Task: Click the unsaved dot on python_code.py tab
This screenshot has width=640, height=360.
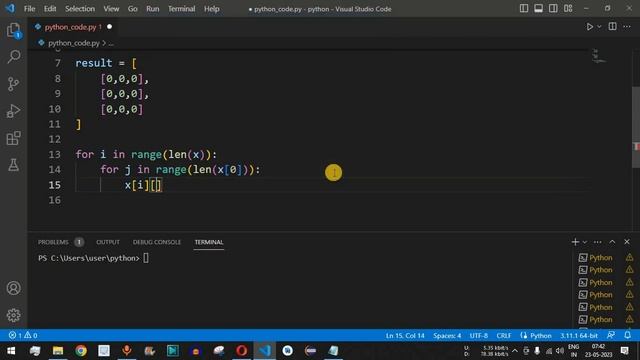Action: tap(109, 27)
